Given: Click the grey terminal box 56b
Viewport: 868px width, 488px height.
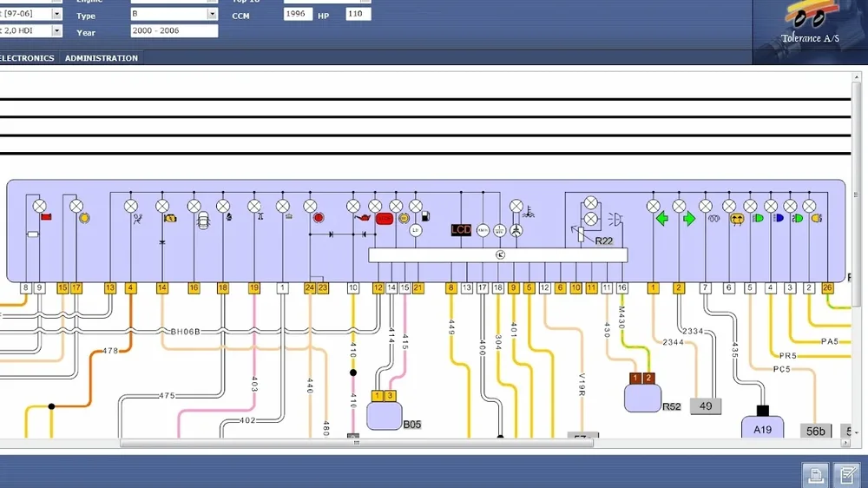Looking at the screenshot, I should click(x=815, y=431).
